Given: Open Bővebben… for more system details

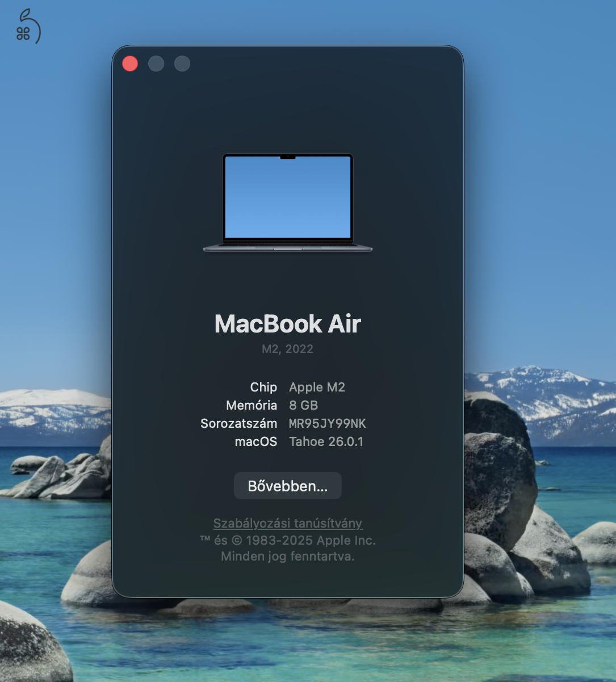Looking at the screenshot, I should [287, 486].
